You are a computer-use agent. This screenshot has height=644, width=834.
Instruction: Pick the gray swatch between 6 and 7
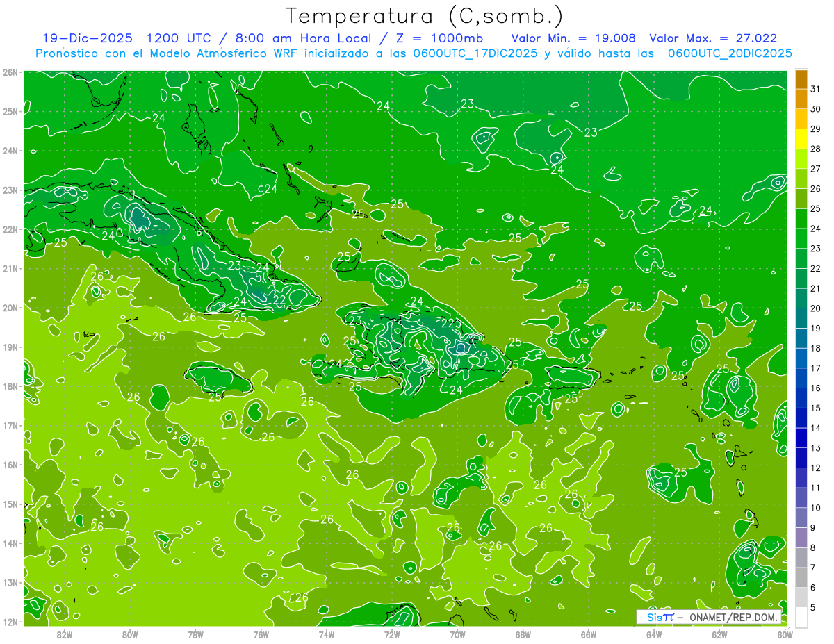click(x=801, y=577)
